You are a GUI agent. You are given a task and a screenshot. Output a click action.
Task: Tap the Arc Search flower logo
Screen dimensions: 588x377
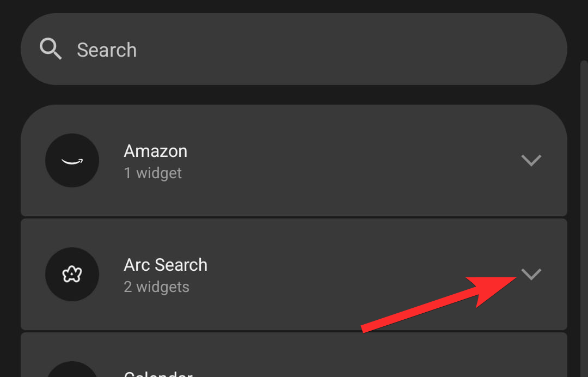click(x=72, y=275)
